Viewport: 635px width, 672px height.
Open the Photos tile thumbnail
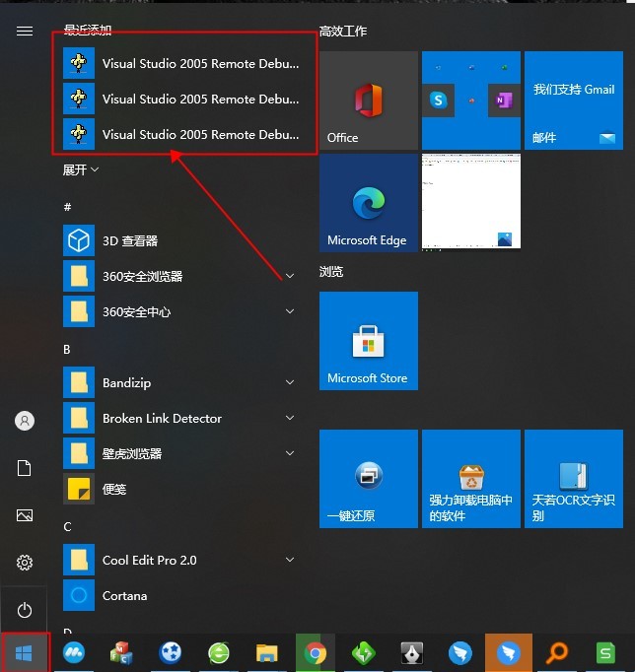tap(470, 203)
